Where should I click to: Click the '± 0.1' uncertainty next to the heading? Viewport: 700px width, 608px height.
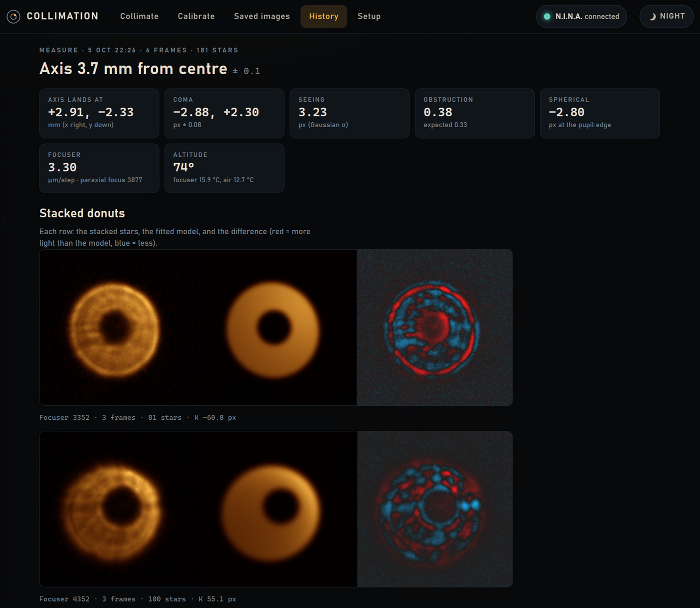(x=246, y=71)
